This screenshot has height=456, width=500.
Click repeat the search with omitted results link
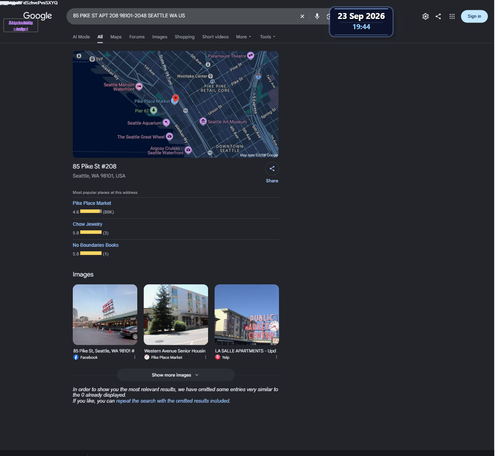[173, 401]
